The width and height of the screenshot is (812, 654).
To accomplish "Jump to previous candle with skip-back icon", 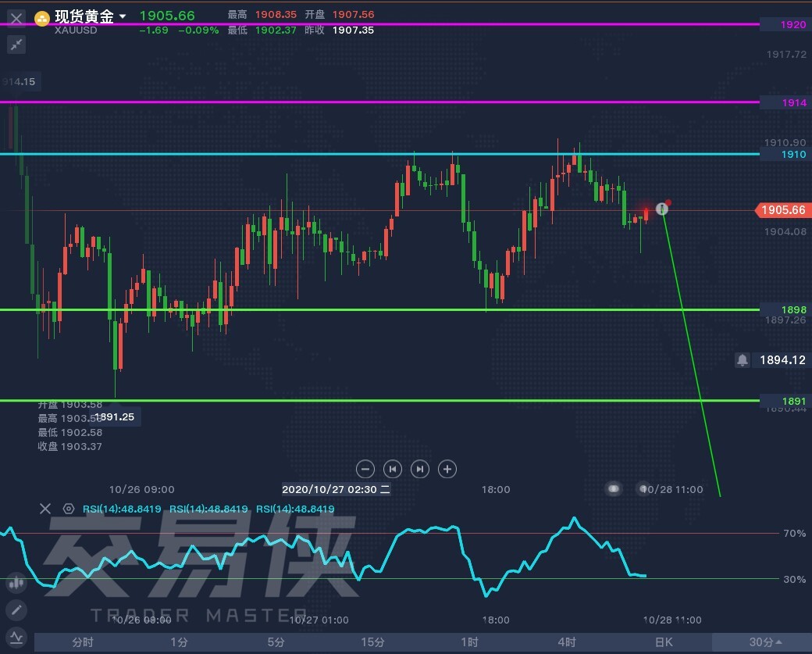I will (x=393, y=469).
